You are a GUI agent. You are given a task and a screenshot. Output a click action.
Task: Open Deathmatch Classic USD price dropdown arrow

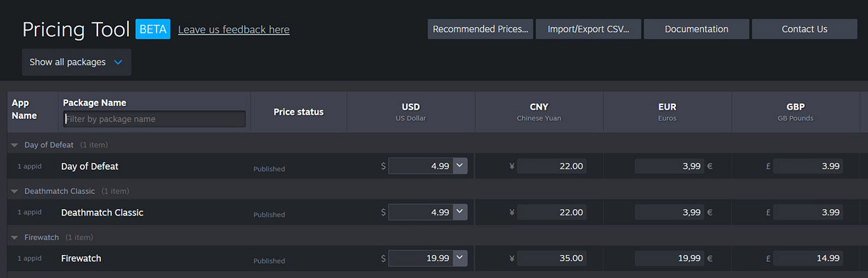[x=460, y=212]
